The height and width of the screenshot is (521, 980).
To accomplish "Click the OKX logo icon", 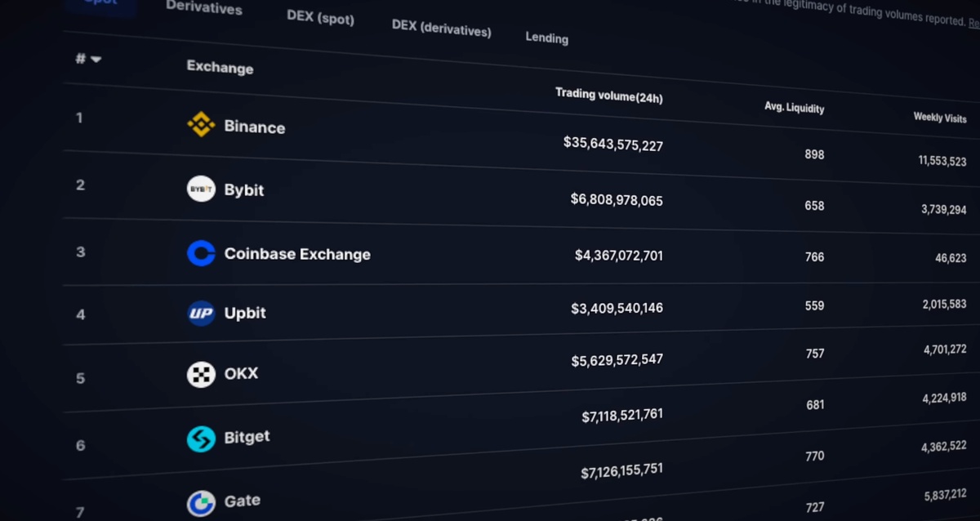I will pos(201,374).
